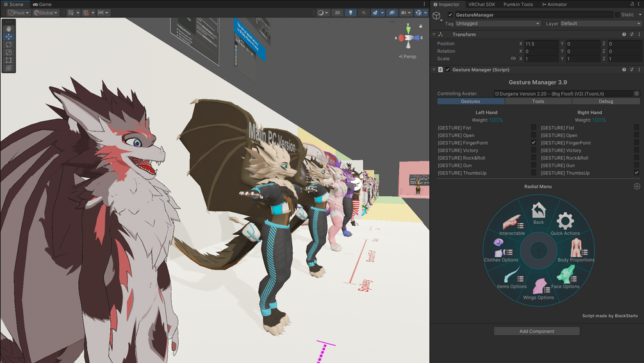Viewport: 644px width, 363px height.
Task: Open Global handle rotation dropdown
Action: pyautogui.click(x=45, y=13)
